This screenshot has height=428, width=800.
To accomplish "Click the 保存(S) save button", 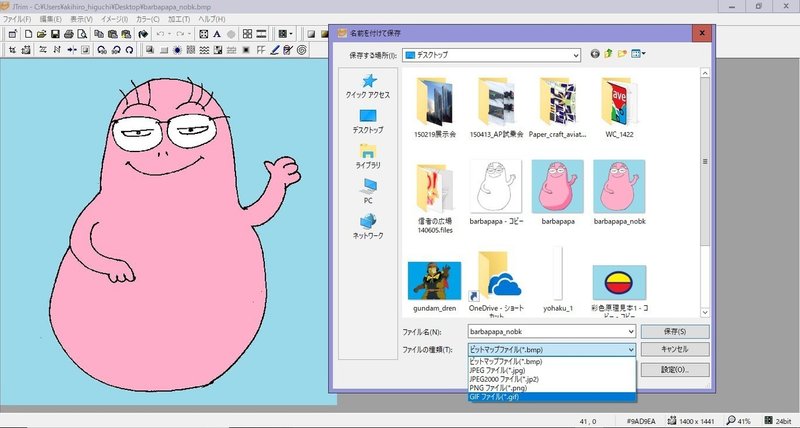I will (675, 332).
